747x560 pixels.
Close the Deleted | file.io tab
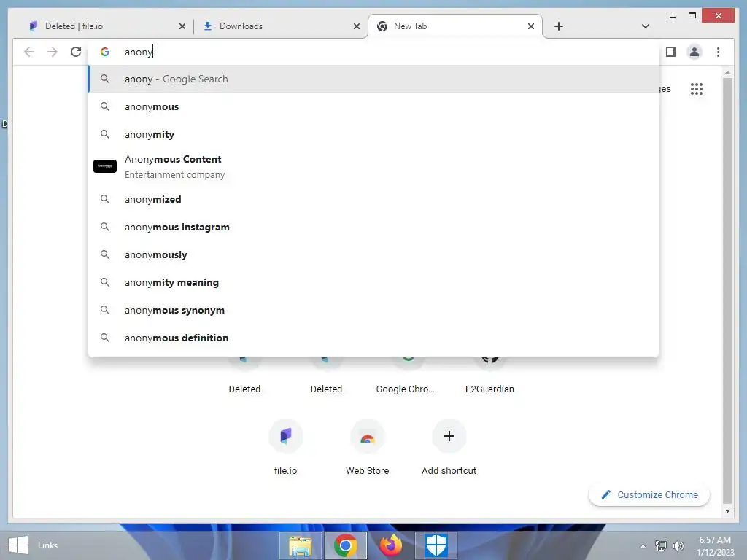click(182, 26)
